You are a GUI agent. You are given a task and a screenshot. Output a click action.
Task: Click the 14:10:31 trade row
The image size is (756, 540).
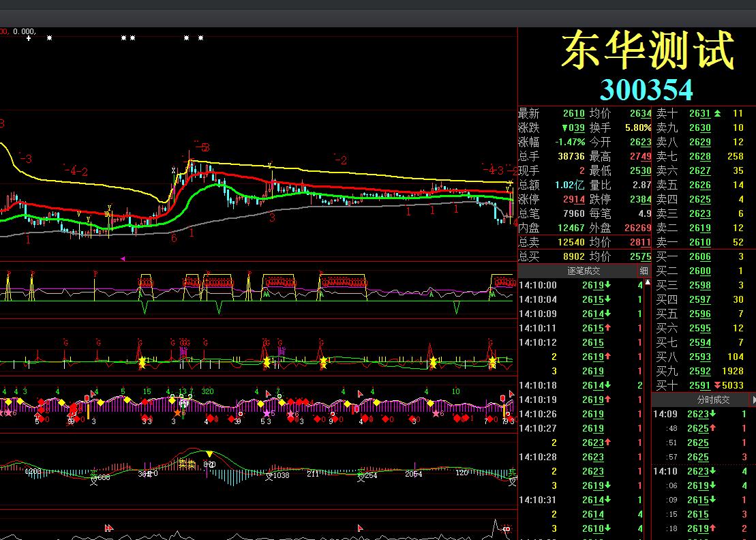coord(581,500)
